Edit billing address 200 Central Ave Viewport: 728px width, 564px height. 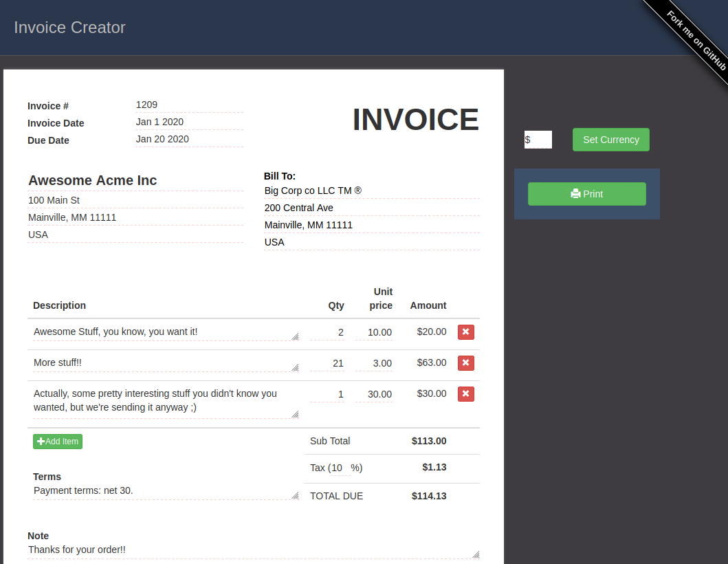click(x=372, y=208)
